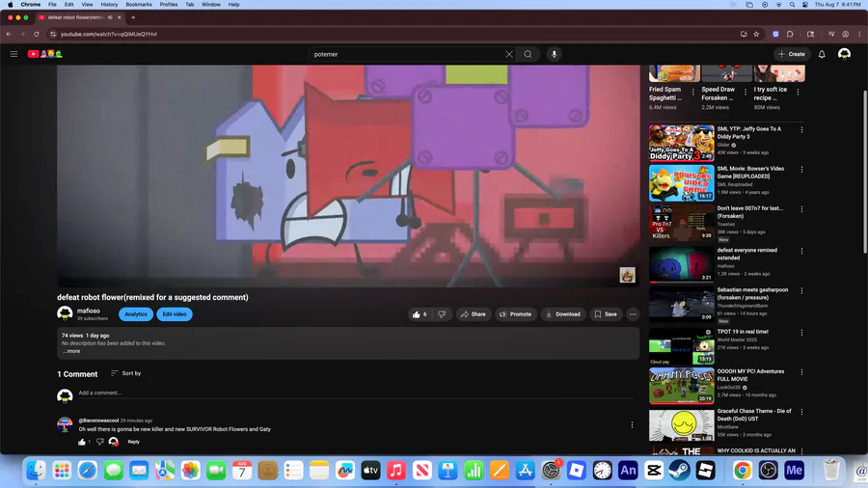
Task: Open options for the Bowser's Video Game video
Action: pos(801,170)
